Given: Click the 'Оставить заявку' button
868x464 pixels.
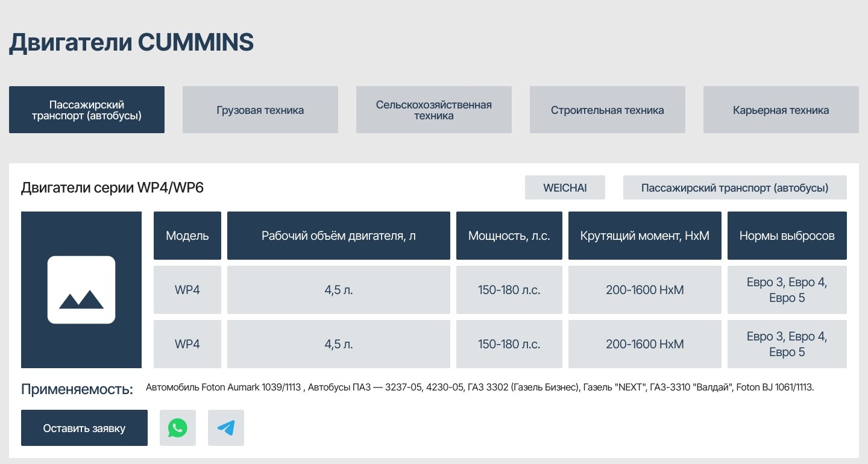Looking at the screenshot, I should [84, 428].
